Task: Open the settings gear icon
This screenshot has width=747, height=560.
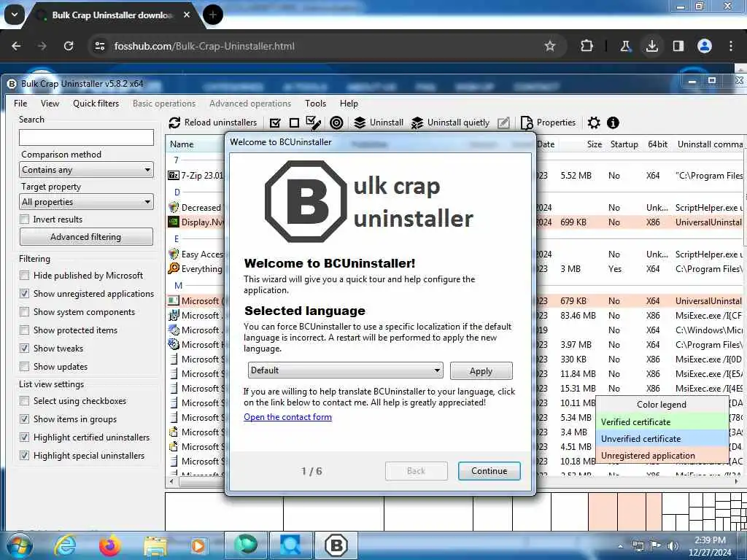Action: click(594, 122)
